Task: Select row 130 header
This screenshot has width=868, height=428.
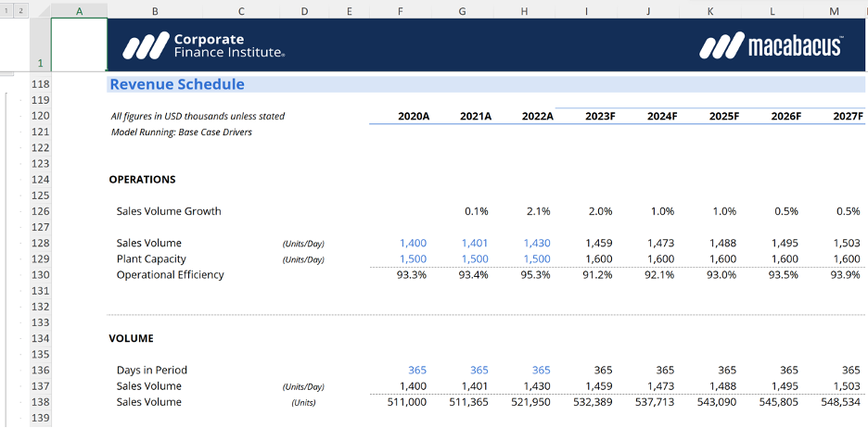Action: (x=40, y=275)
